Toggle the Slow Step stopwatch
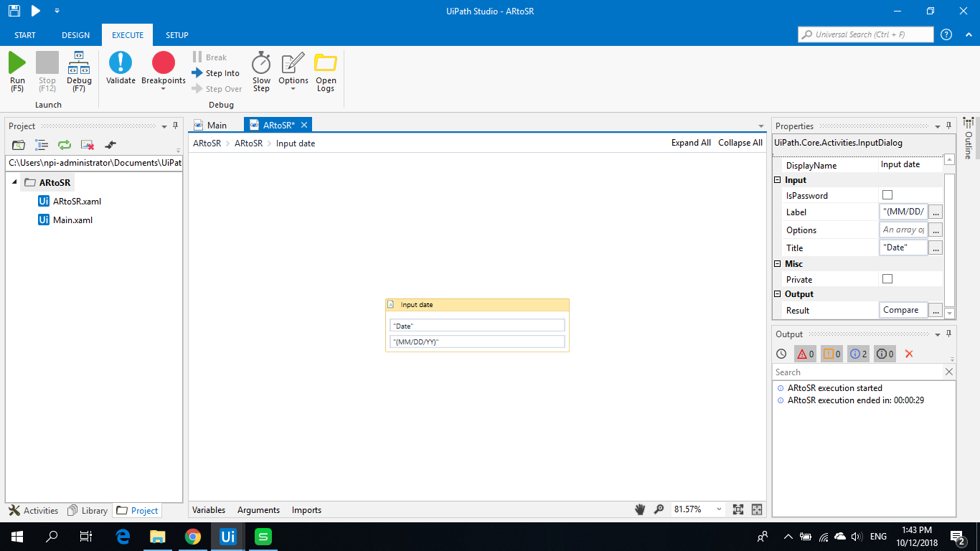This screenshot has width=980, height=551. click(x=261, y=71)
